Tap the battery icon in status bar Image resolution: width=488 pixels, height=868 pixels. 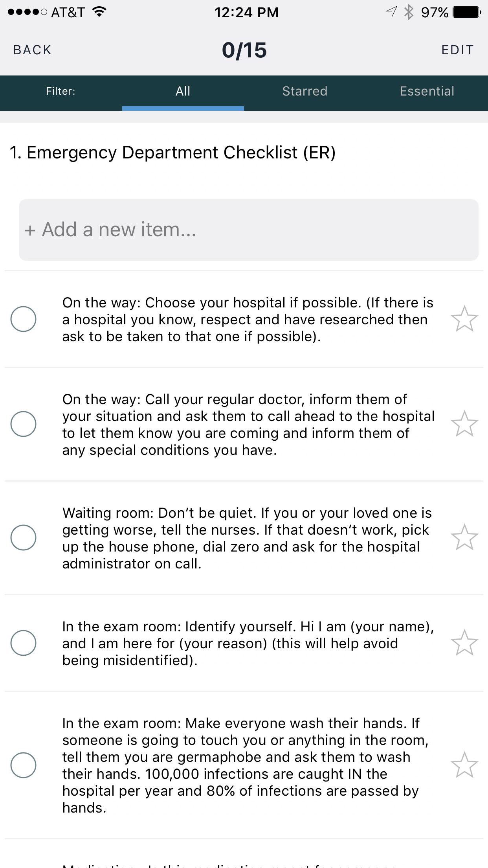click(467, 12)
